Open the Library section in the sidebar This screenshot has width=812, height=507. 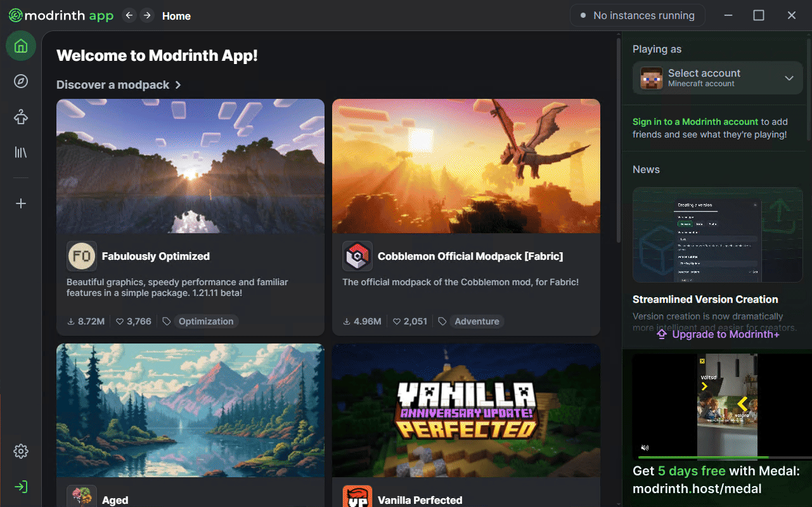pos(20,152)
